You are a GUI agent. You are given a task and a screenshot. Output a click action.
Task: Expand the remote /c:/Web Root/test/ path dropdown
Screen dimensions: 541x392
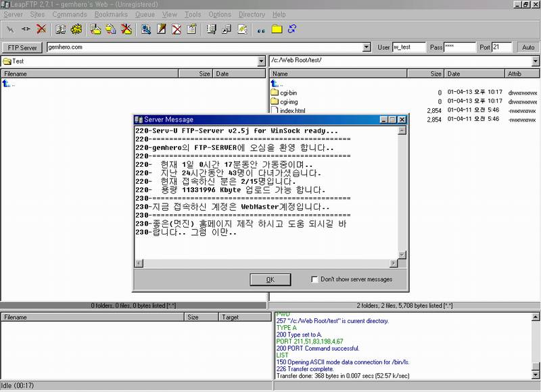click(535, 62)
